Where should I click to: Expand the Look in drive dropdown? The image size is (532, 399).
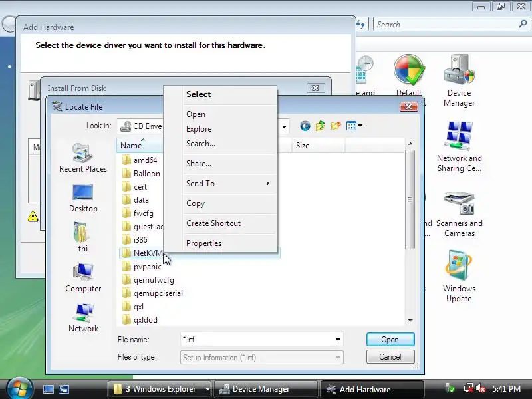coord(285,126)
